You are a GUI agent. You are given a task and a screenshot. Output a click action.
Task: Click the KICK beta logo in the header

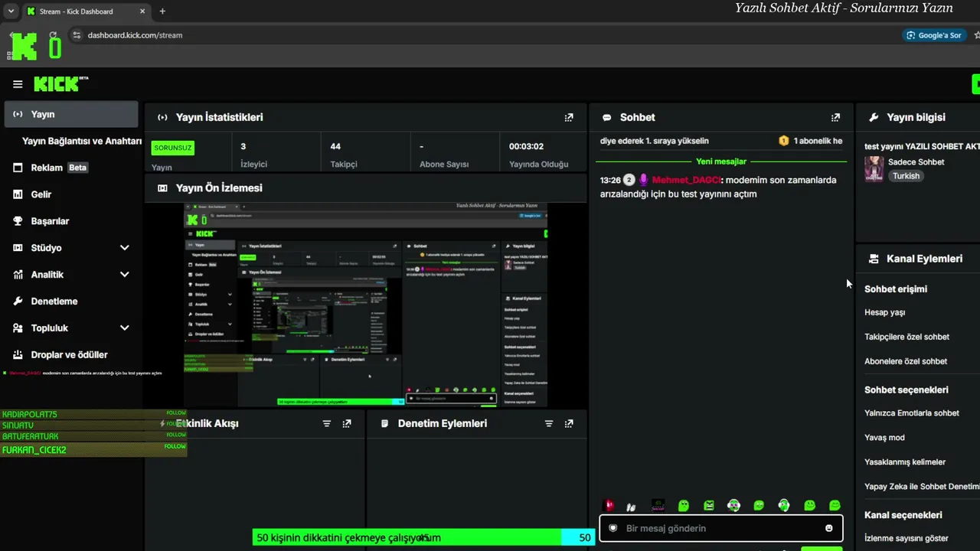point(61,83)
